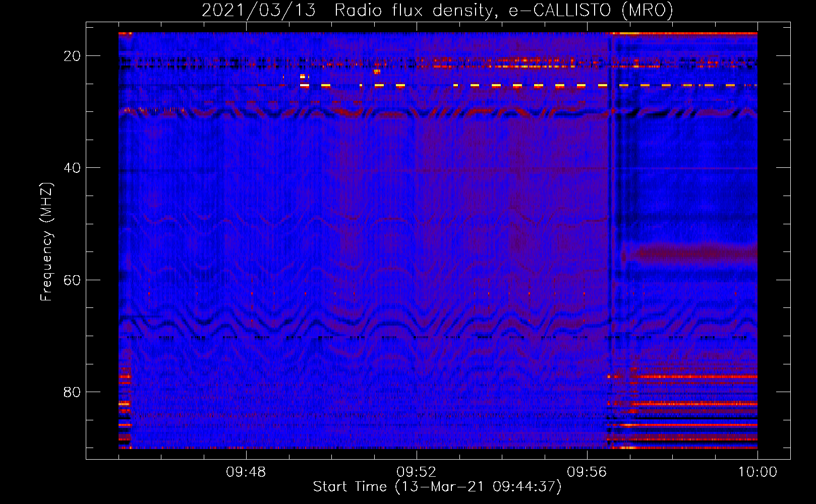Click the 09:52 time tick label
Screen dimensions: 816x504
pyautogui.click(x=417, y=472)
